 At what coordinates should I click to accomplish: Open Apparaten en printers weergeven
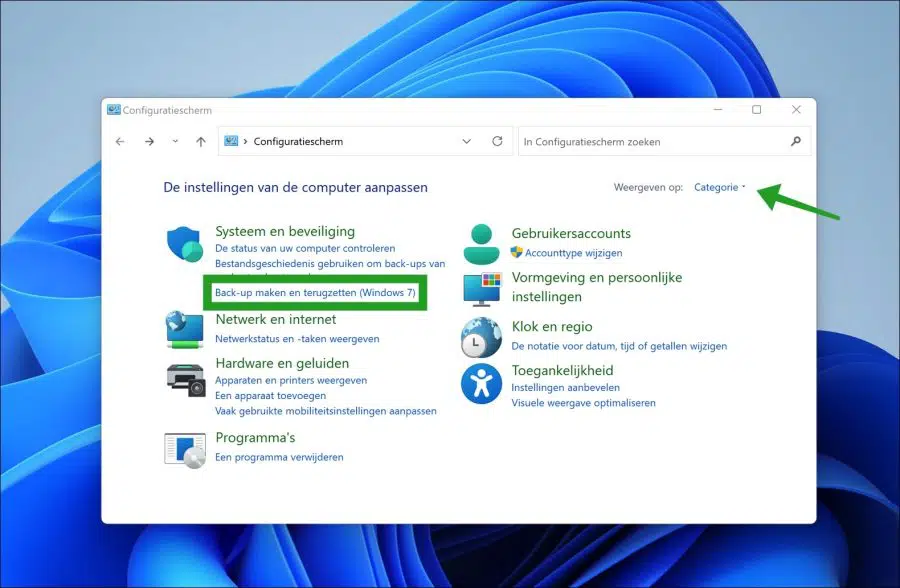(x=291, y=380)
